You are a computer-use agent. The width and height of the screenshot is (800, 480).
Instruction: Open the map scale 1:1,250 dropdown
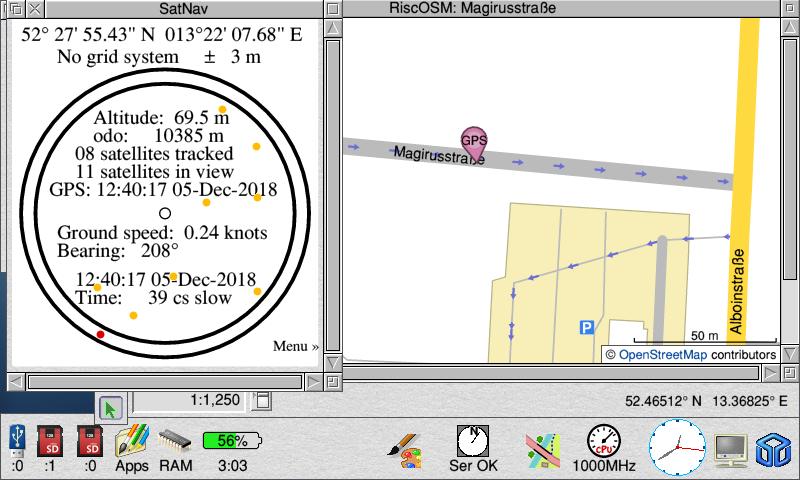click(262, 400)
